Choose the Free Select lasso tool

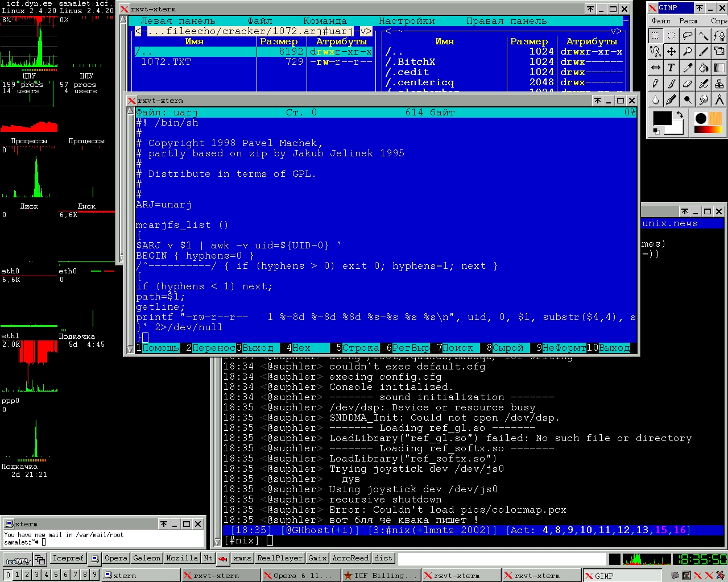click(688, 35)
